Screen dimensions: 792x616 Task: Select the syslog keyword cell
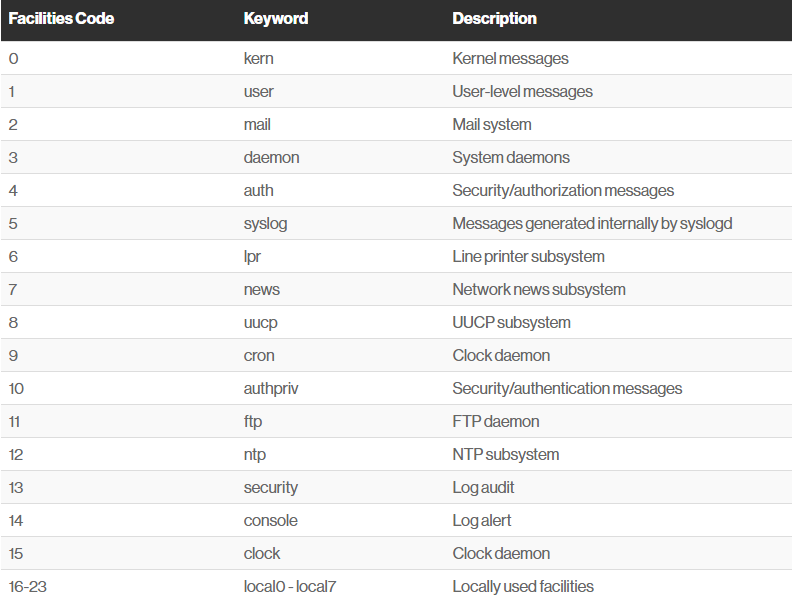(266, 223)
